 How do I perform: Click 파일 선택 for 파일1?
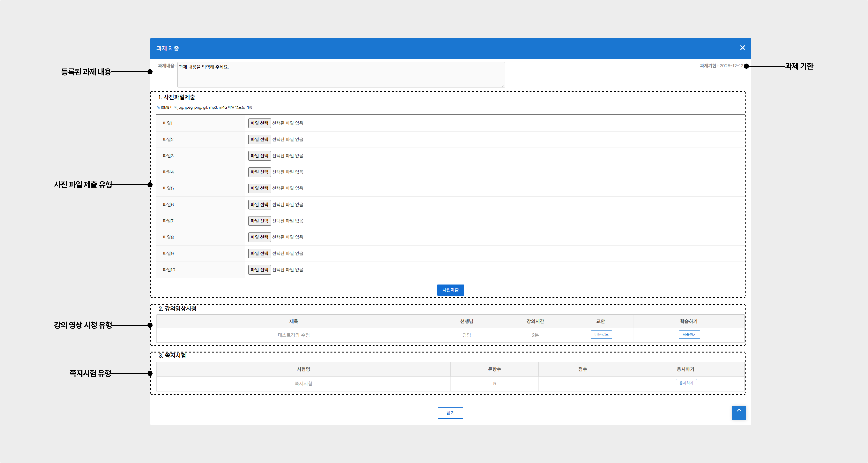259,123
